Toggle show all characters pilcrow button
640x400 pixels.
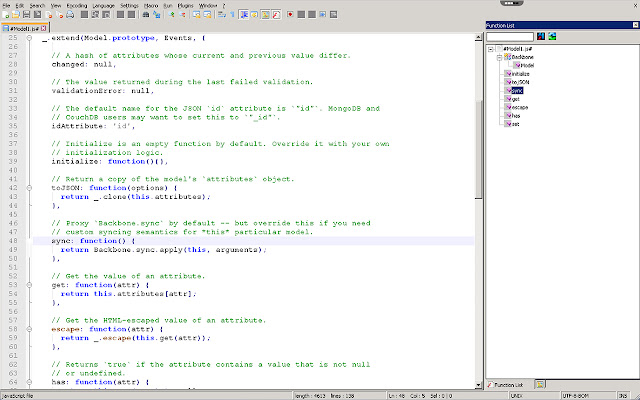pyautogui.click(x=232, y=15)
